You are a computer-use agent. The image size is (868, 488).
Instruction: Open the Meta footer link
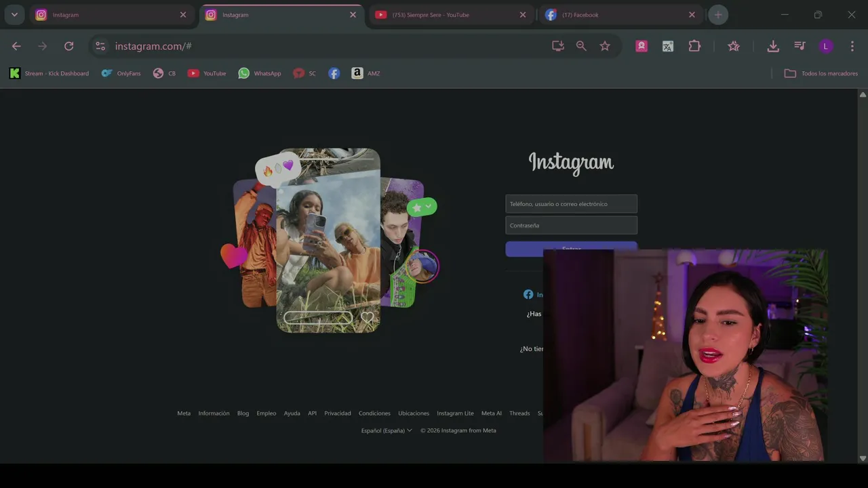184,413
